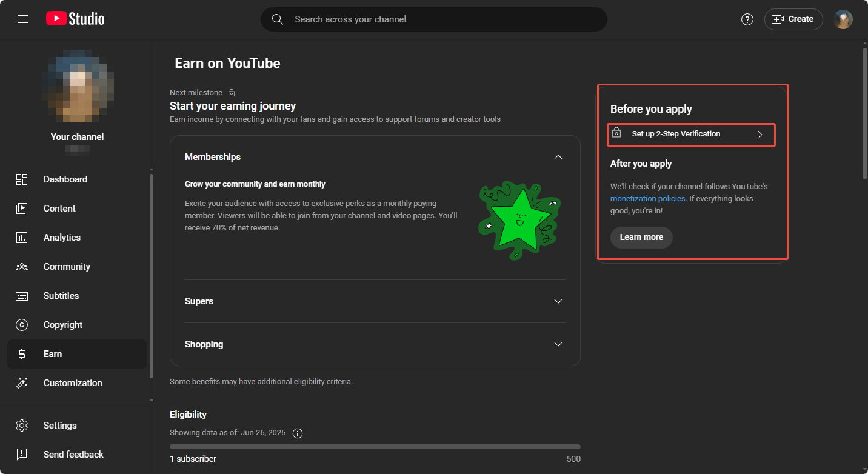Click the Earn on YouTube page title
The image size is (868, 474).
click(227, 63)
